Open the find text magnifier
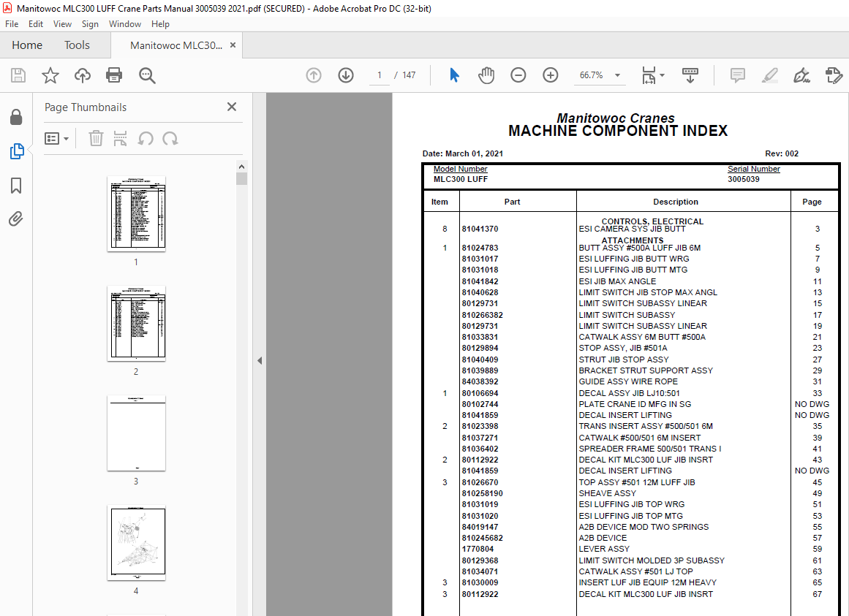The height and width of the screenshot is (616, 849). coord(147,75)
